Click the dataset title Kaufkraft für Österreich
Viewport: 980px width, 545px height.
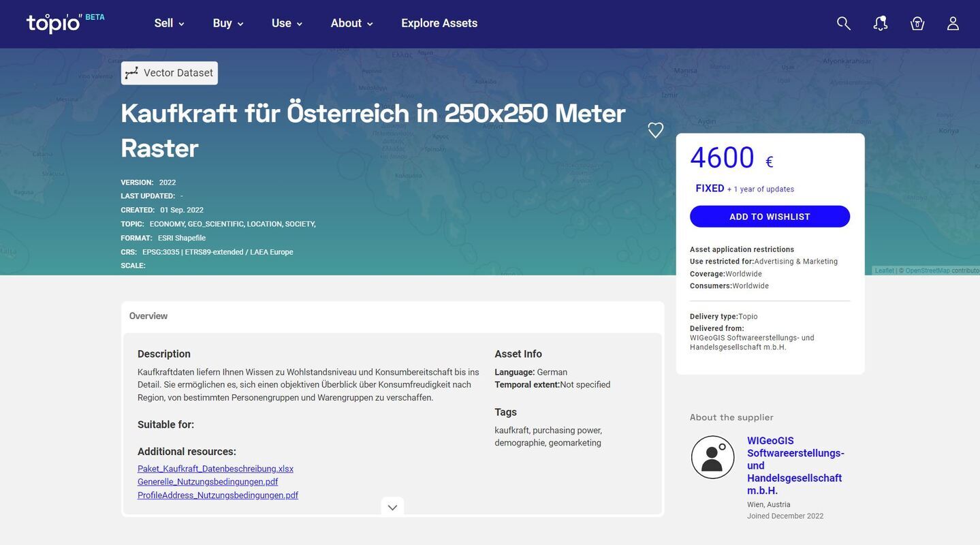(373, 130)
